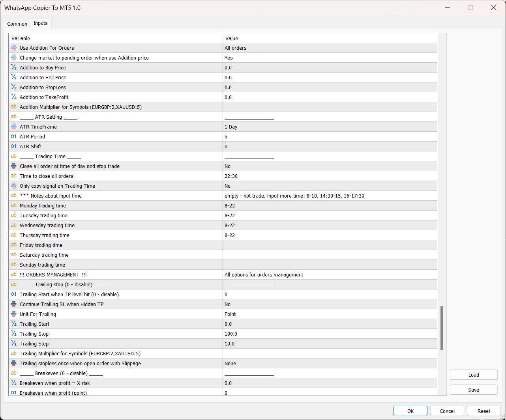Click the integer icon beside ATR Period
The image size is (506, 420).
tap(14, 136)
